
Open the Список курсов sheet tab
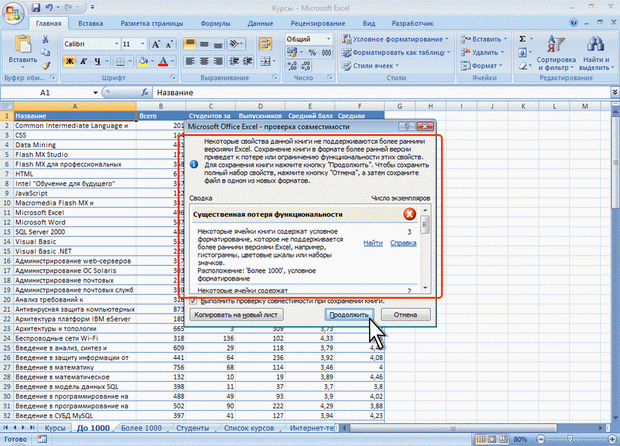[249, 428]
